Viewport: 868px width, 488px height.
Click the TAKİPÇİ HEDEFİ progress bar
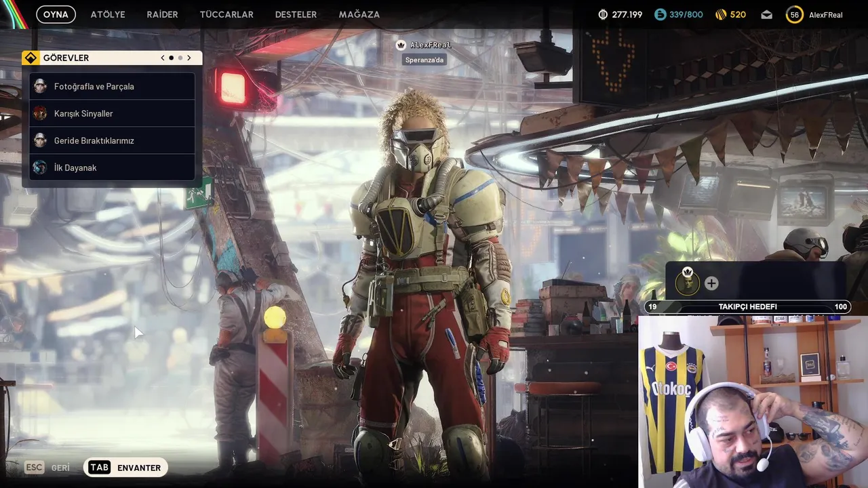tap(748, 307)
